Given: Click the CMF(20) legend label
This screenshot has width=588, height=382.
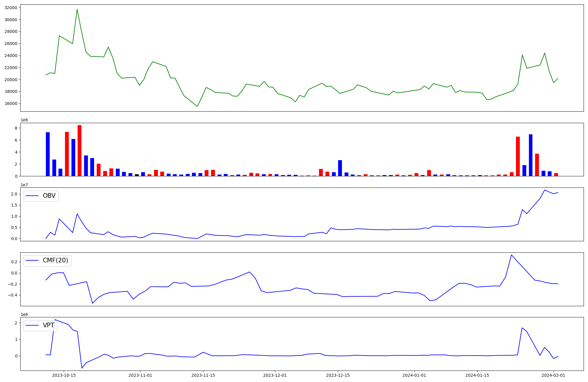Looking at the screenshot, I should coord(56,260).
